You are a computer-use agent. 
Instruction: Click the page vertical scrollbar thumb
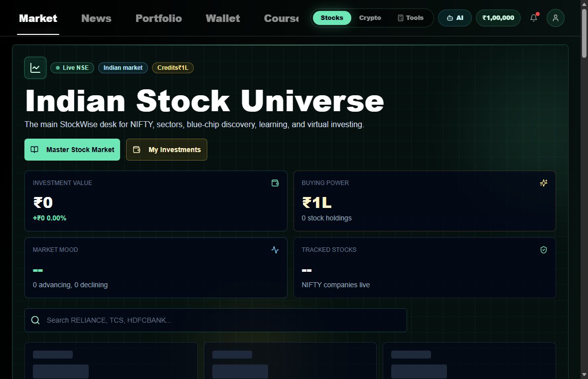click(584, 33)
